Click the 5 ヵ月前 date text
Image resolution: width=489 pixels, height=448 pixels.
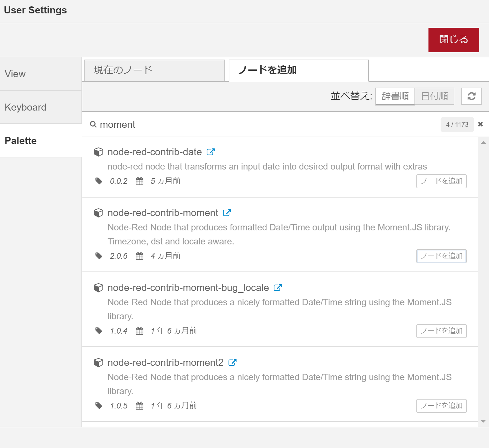(x=165, y=181)
